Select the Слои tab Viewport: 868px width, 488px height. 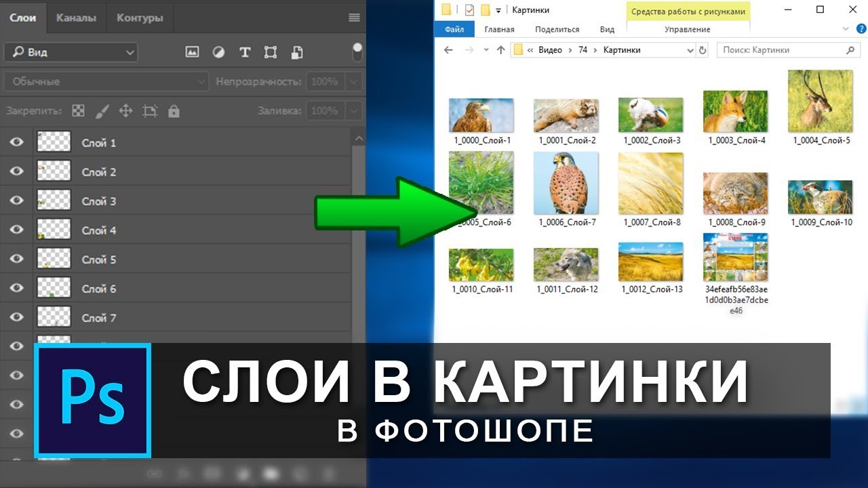23,17
